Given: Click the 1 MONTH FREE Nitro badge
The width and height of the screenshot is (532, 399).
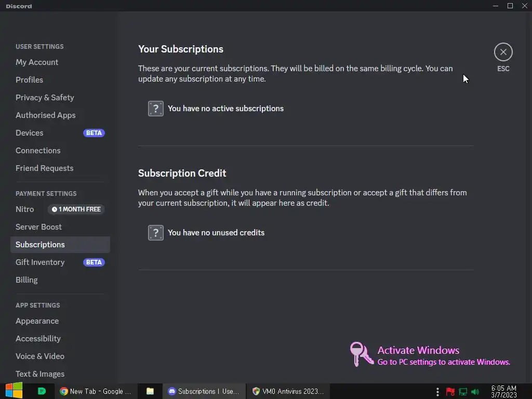Looking at the screenshot, I should click(76, 209).
